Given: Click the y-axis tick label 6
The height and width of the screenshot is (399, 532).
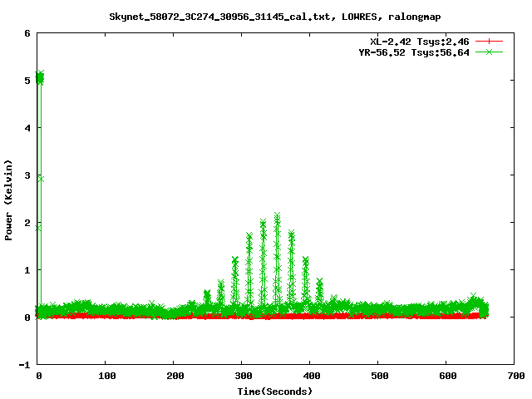Looking at the screenshot, I should [x=27, y=33].
